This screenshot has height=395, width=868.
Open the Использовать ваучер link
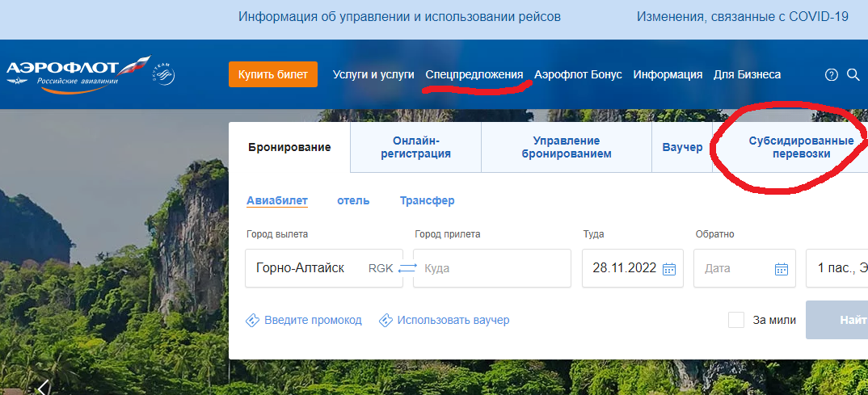coord(453,321)
